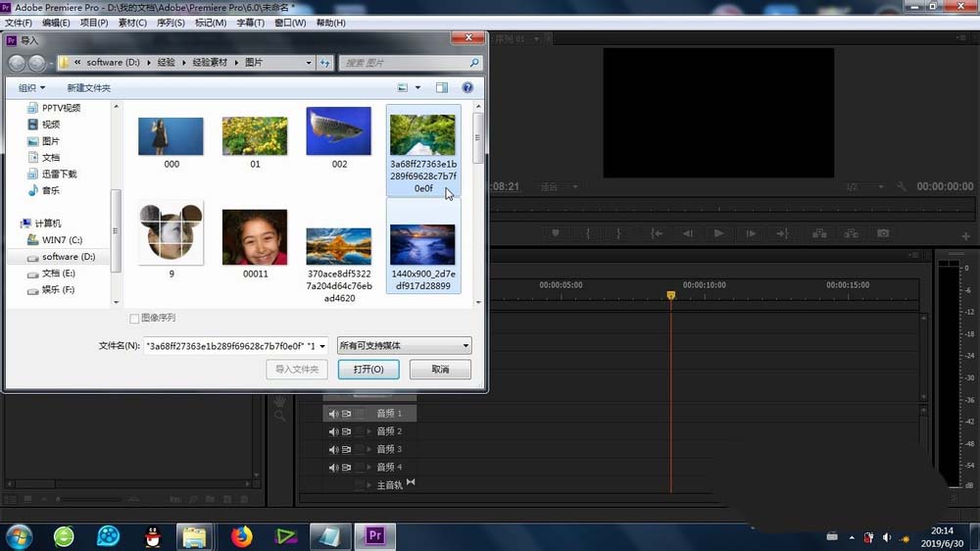Click the Extract button in monitor

pos(851,233)
